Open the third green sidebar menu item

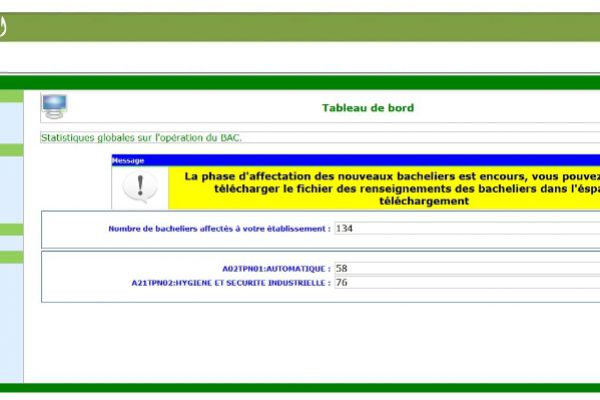[x=11, y=229]
